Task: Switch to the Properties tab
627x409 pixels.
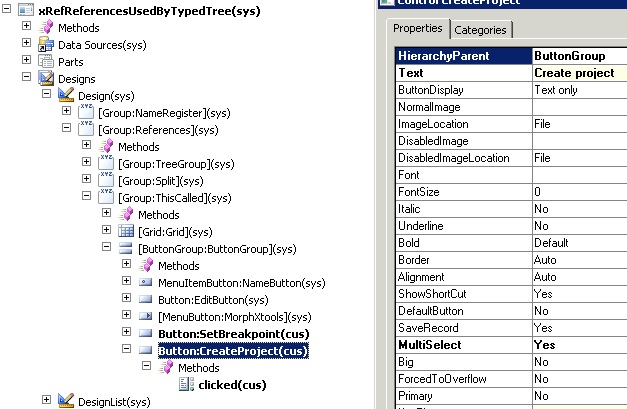Action: tap(417, 28)
